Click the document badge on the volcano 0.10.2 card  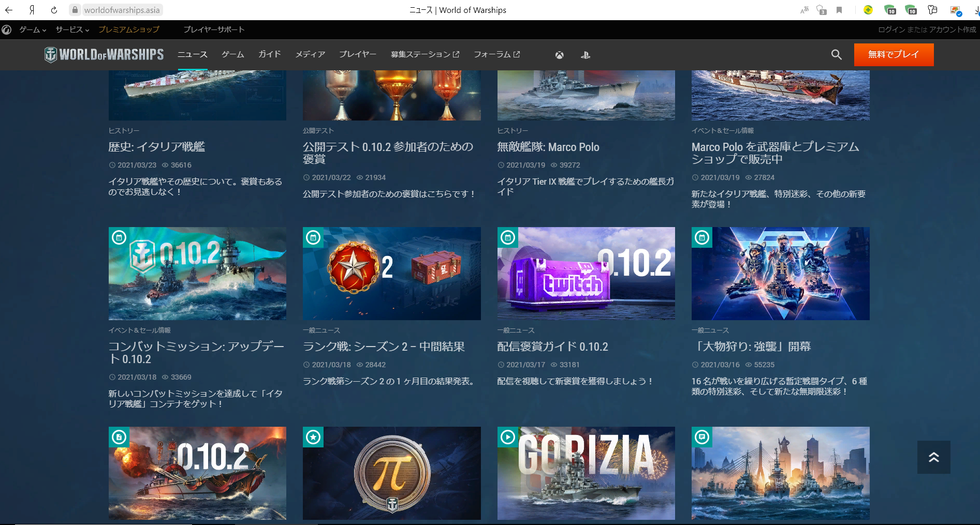tap(119, 437)
